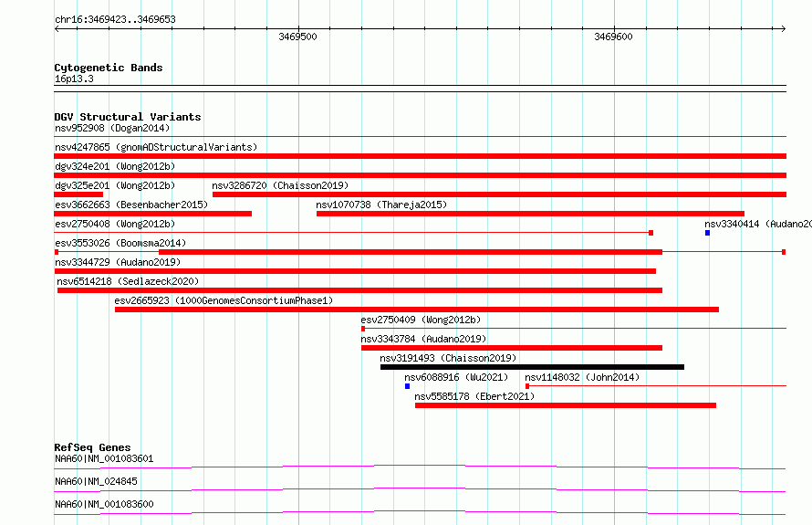Select the short dgv325e201 red bar
Image resolution: width=812 pixels, height=525 pixels.
(x=78, y=194)
